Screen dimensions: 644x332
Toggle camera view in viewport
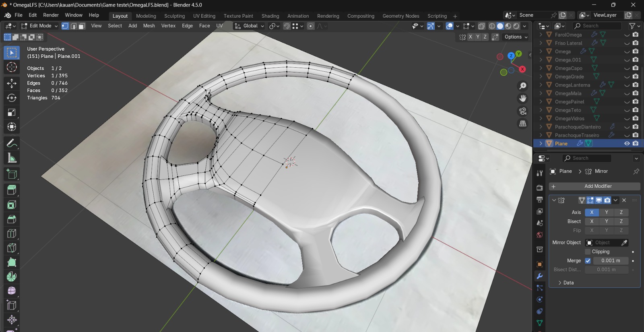tap(523, 111)
